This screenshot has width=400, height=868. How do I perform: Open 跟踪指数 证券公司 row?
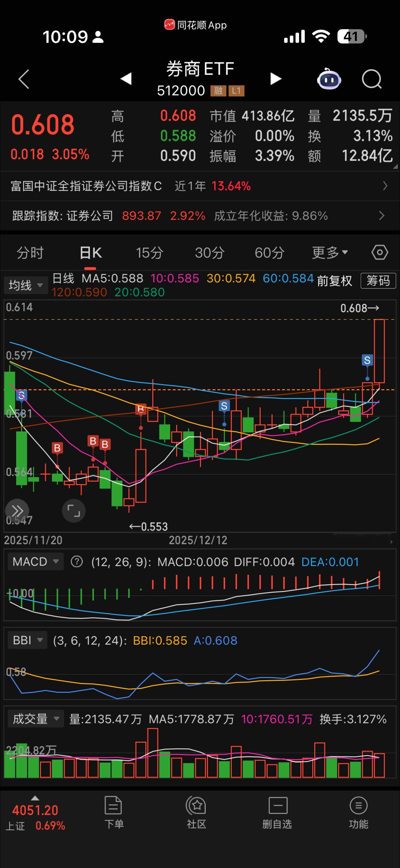pyautogui.click(x=200, y=216)
